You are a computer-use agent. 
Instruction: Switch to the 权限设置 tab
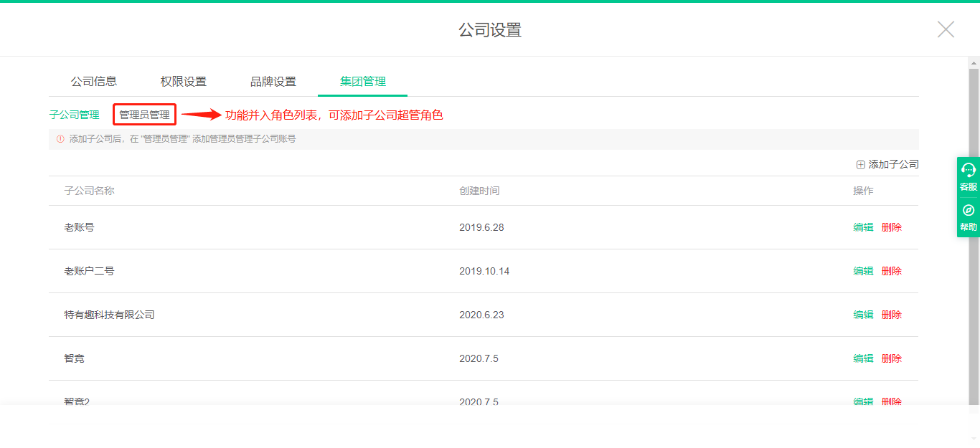(x=184, y=82)
